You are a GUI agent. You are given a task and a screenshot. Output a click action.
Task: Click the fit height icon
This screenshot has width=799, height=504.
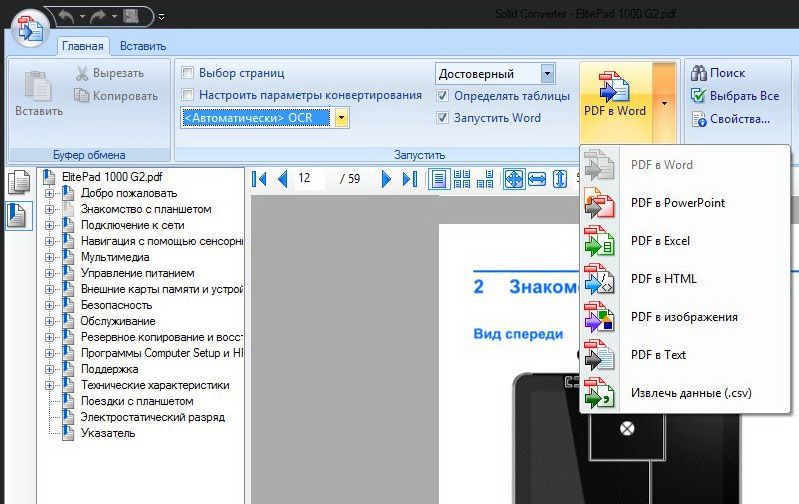tap(560, 179)
